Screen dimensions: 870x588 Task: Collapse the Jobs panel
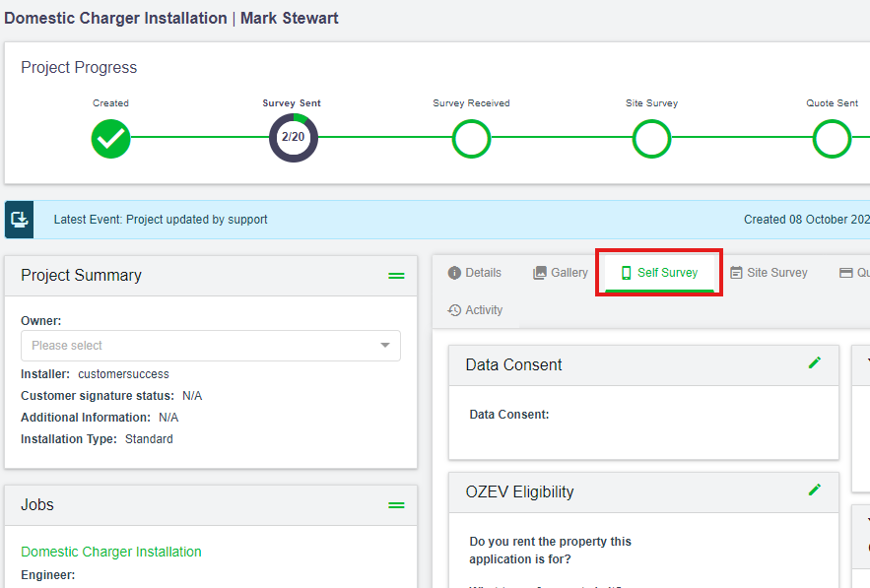pyautogui.click(x=396, y=505)
